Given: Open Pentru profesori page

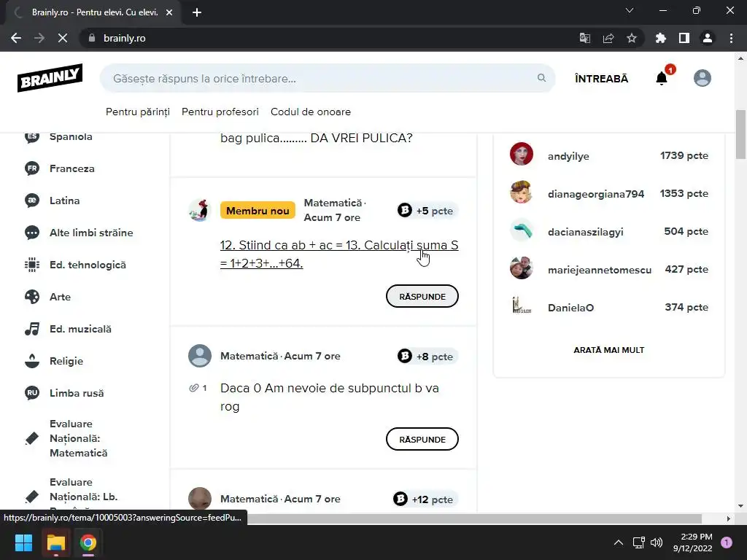Looking at the screenshot, I should point(220,112).
